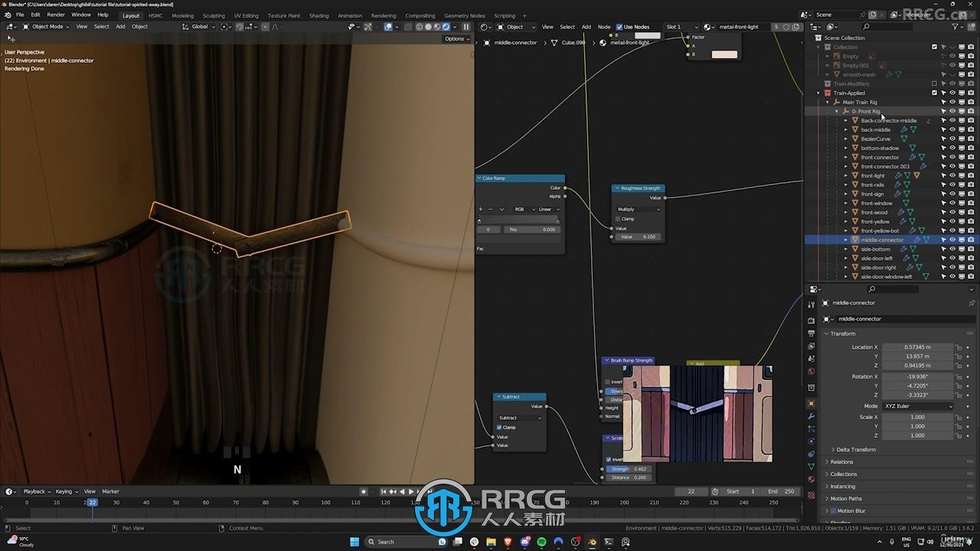The image size is (980, 551).
Task: Click the rendered viewport shading icon
Action: (x=446, y=27)
